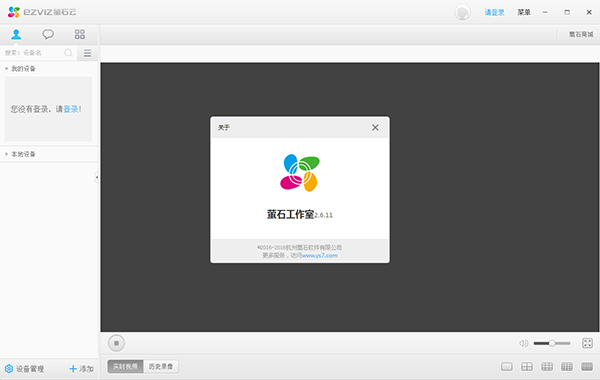600x380 pixels.
Task: Collapse the 我的设备 section
Action: [7, 68]
